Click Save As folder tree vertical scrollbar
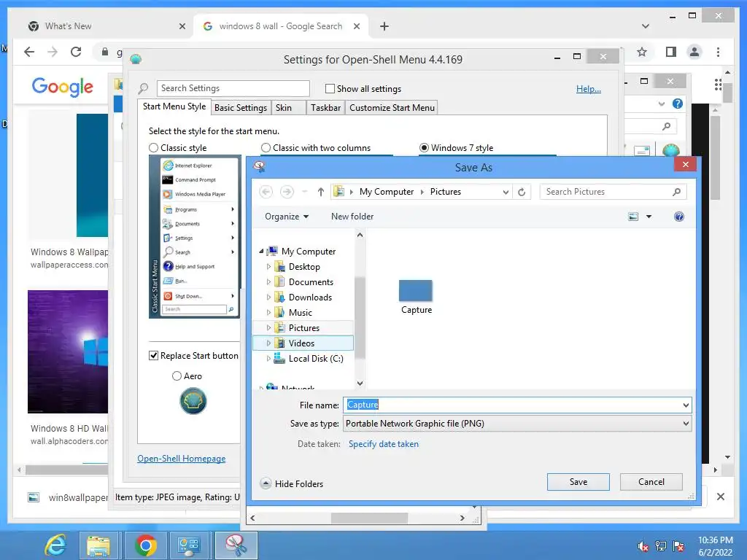Viewport: 747px width, 560px height. (x=360, y=316)
